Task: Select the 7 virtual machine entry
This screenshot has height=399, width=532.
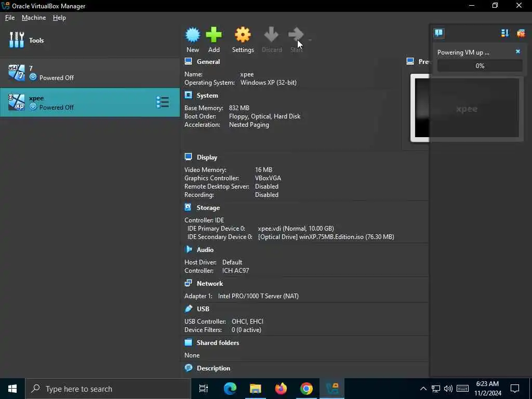Action: click(x=89, y=73)
